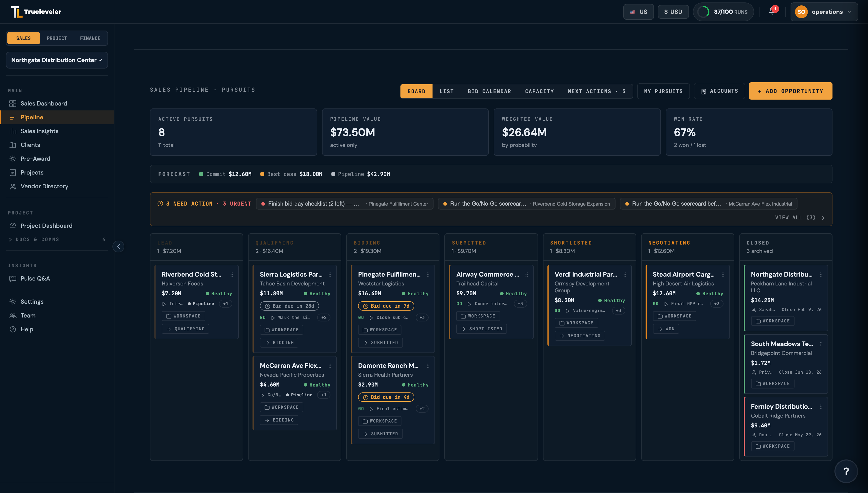Open the USD currency selector
This screenshot has height=493, width=868.
[673, 12]
